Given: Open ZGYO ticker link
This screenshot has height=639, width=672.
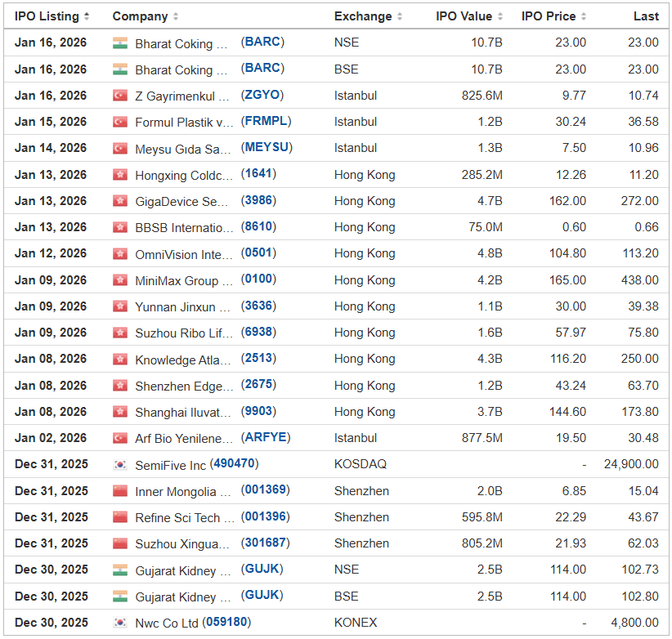Looking at the screenshot, I should pos(262,95).
